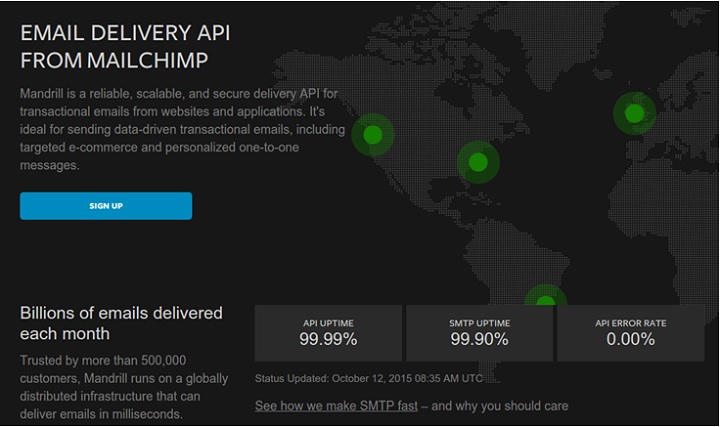This screenshot has height=427, width=720.
Task: Select the 0.00% error rate value
Action: (x=630, y=340)
